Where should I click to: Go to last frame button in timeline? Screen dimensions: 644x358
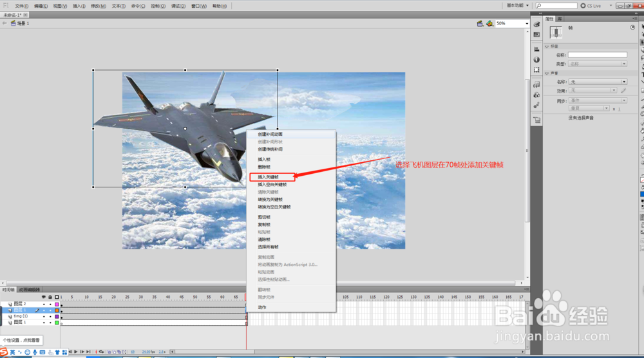click(88, 352)
